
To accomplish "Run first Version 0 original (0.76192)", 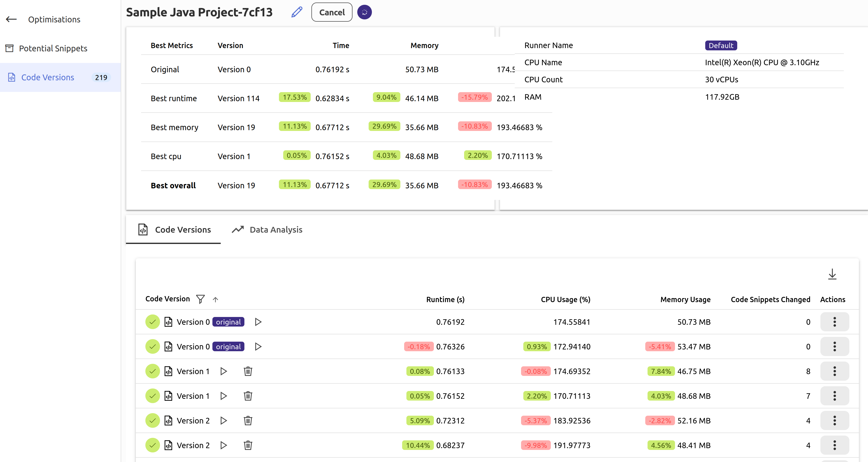I will pos(258,322).
